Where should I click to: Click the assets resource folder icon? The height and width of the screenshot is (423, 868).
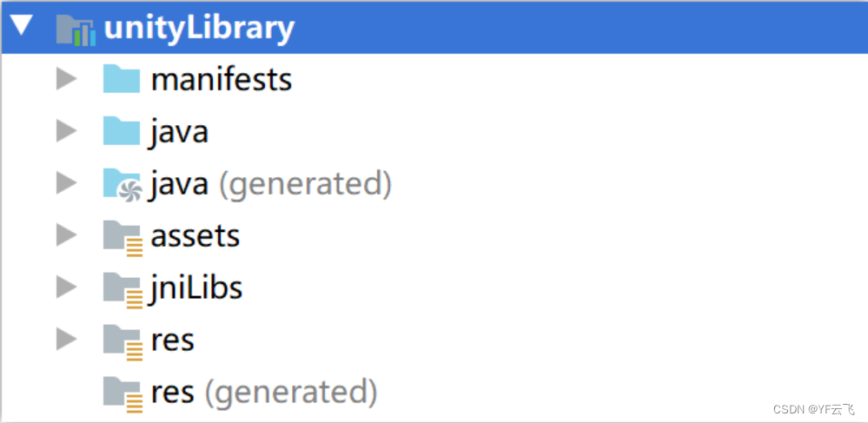tap(123, 238)
